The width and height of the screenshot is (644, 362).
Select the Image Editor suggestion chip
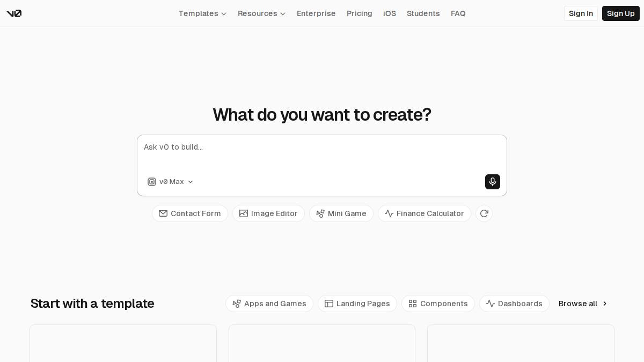(268, 213)
